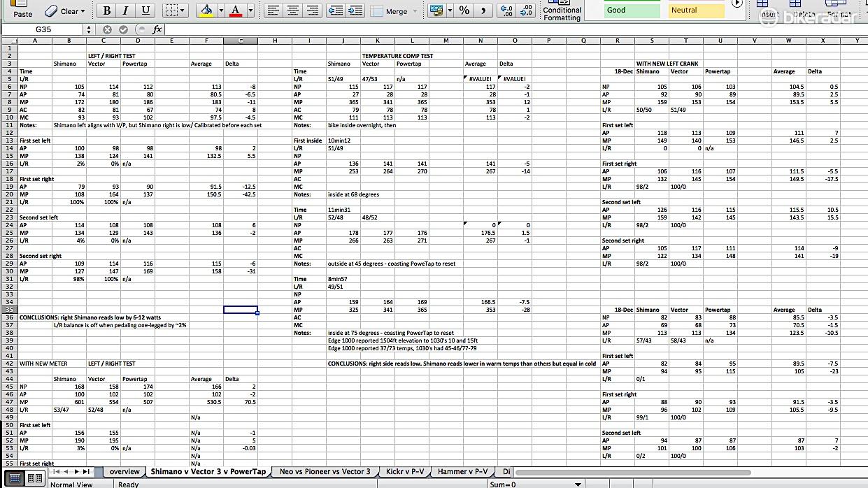
Task: Click the 'WITH NEW LEFT CRANK' cell
Action: tap(667, 64)
